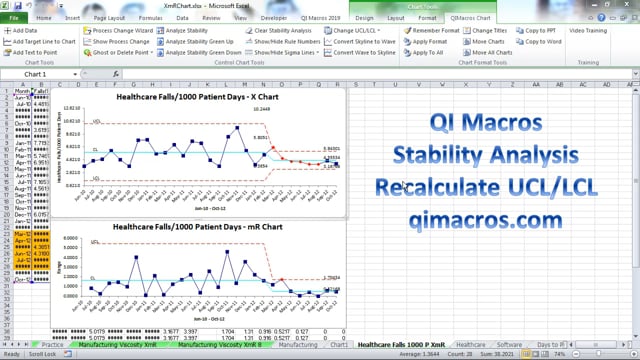Run Analyze Stability Green Down
Viewport: 640px width, 360px height.
[199, 53]
